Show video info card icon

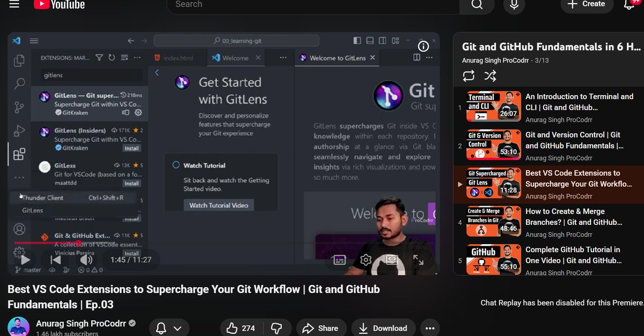tap(423, 46)
